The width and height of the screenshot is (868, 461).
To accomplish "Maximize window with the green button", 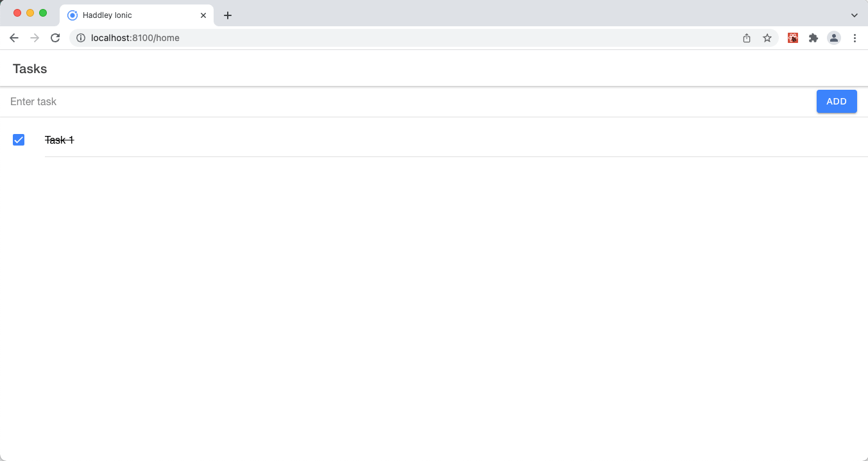I will (x=43, y=13).
